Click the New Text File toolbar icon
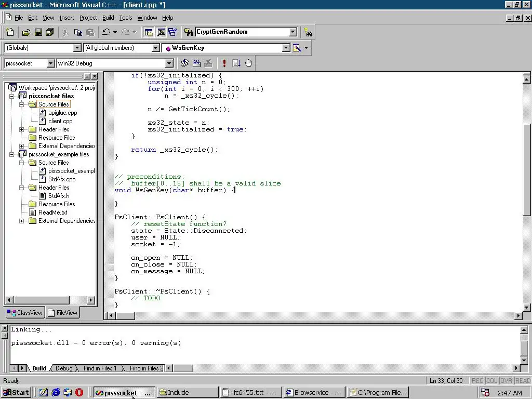 coord(10,32)
